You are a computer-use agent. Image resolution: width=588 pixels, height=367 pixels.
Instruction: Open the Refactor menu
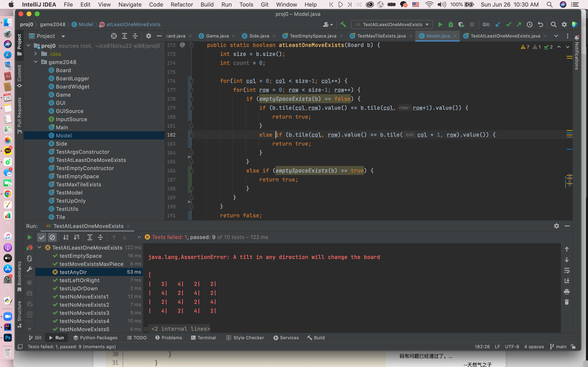[x=182, y=4]
